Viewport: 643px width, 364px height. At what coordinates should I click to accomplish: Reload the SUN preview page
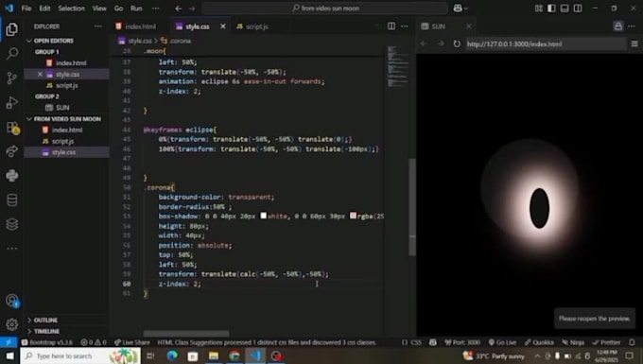pyautogui.click(x=457, y=43)
